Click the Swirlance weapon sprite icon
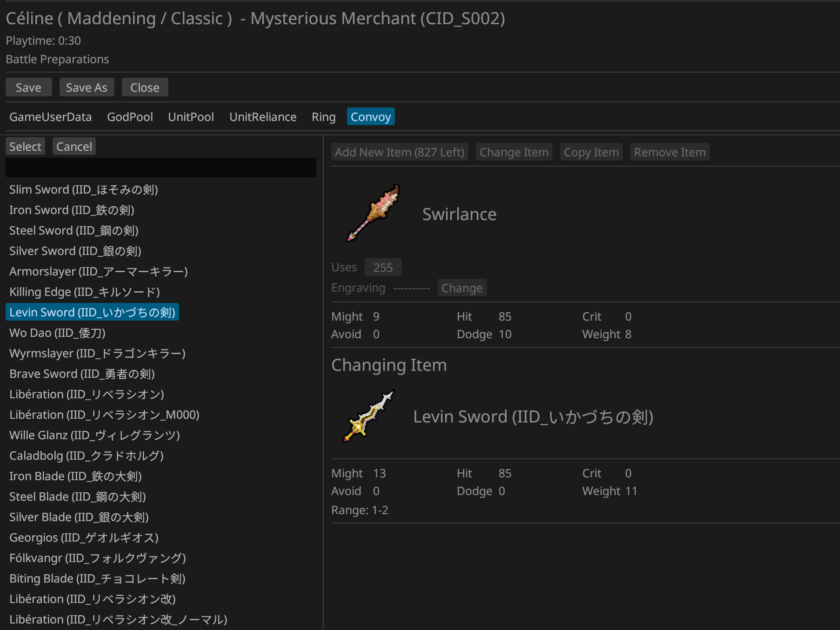This screenshot has width=840, height=630. (371, 214)
